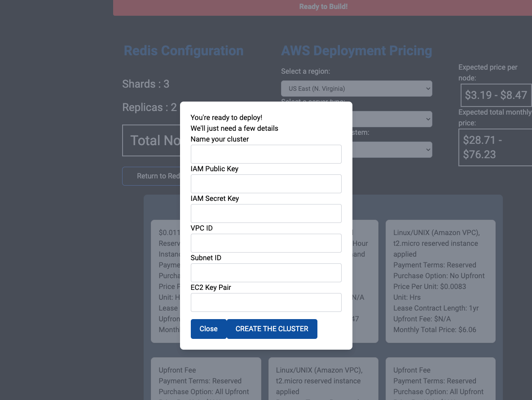Expand the server type dropdown
This screenshot has height=400, width=532.
[x=392, y=119]
